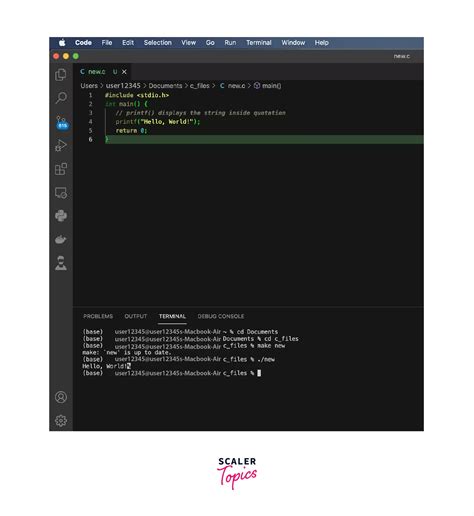Open the Python sidebar icon
This screenshot has width=474, height=516.
point(61,216)
